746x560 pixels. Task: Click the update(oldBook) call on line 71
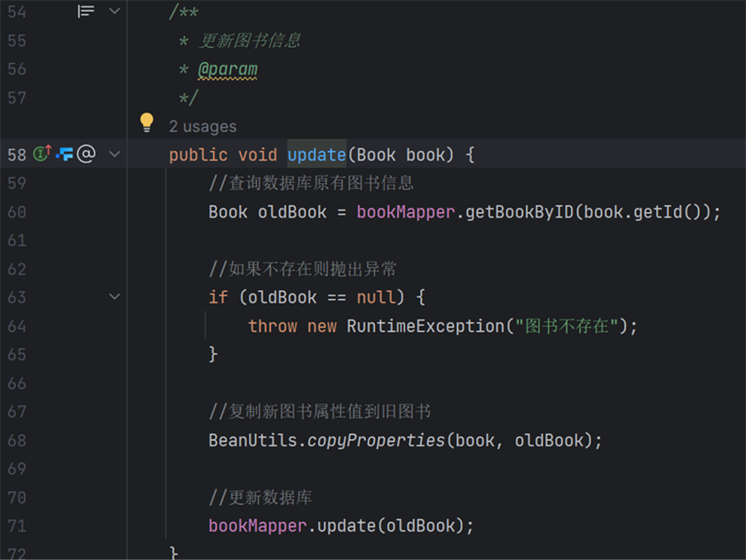pyautogui.click(x=390, y=525)
